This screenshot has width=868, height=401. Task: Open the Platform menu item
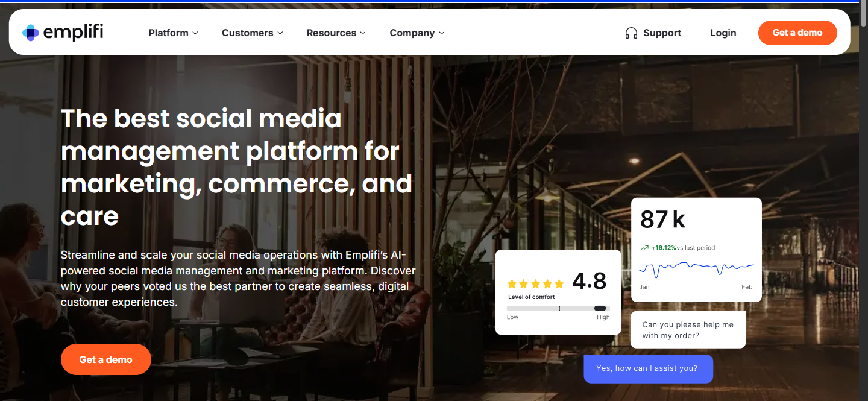(174, 33)
